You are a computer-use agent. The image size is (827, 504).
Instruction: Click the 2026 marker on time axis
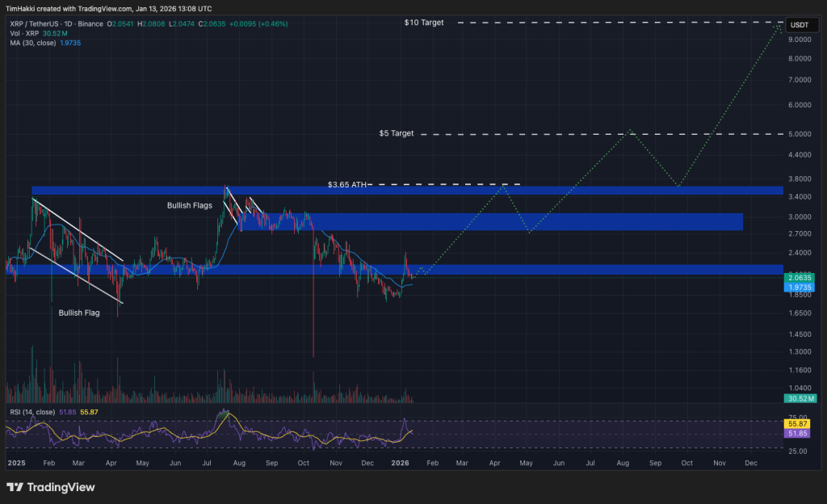(x=401, y=463)
